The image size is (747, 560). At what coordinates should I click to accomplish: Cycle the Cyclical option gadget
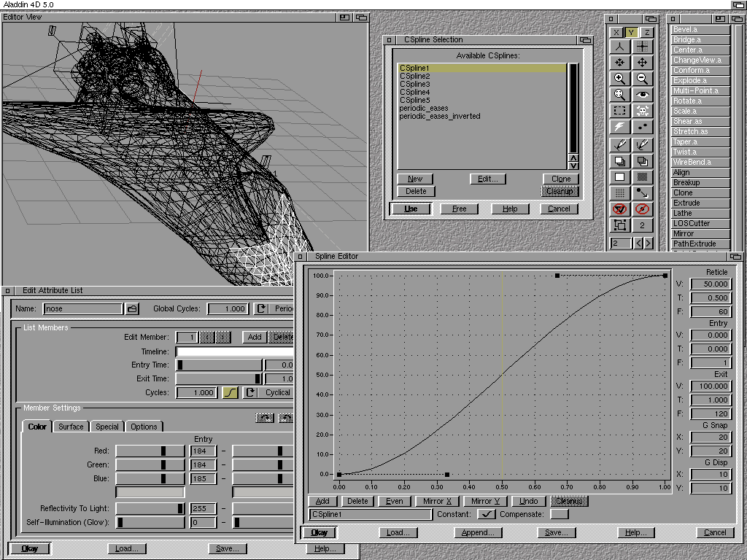click(268, 392)
